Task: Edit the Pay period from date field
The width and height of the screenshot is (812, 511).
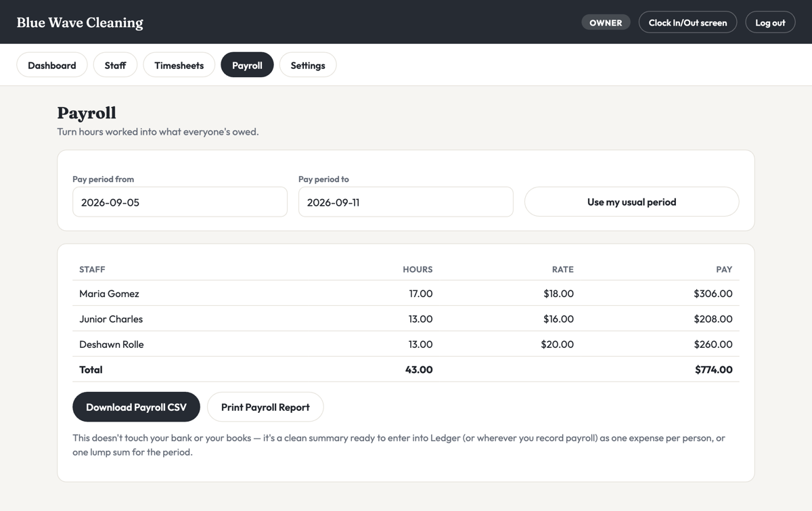Action: click(180, 202)
